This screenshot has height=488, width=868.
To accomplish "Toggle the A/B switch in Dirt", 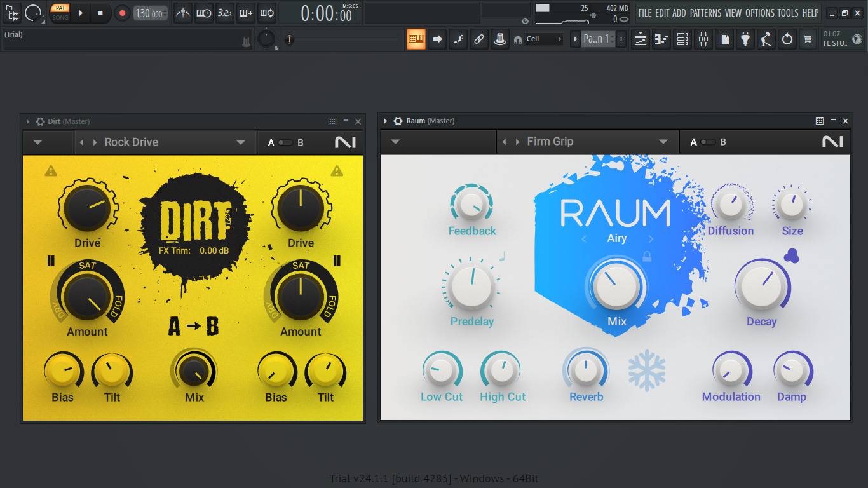I will pos(285,142).
